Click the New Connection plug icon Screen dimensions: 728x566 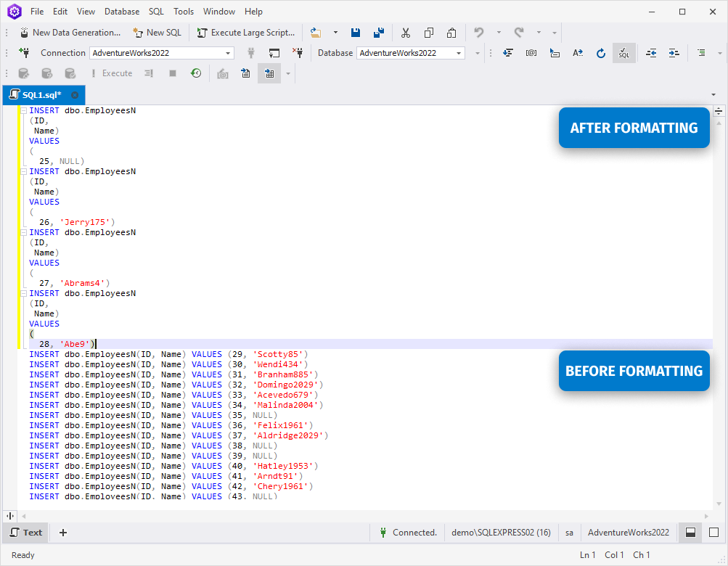24,53
